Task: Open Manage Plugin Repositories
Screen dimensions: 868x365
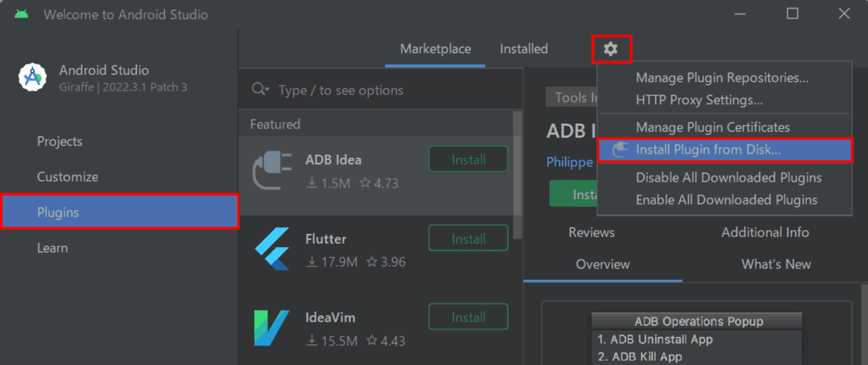Action: [x=721, y=77]
